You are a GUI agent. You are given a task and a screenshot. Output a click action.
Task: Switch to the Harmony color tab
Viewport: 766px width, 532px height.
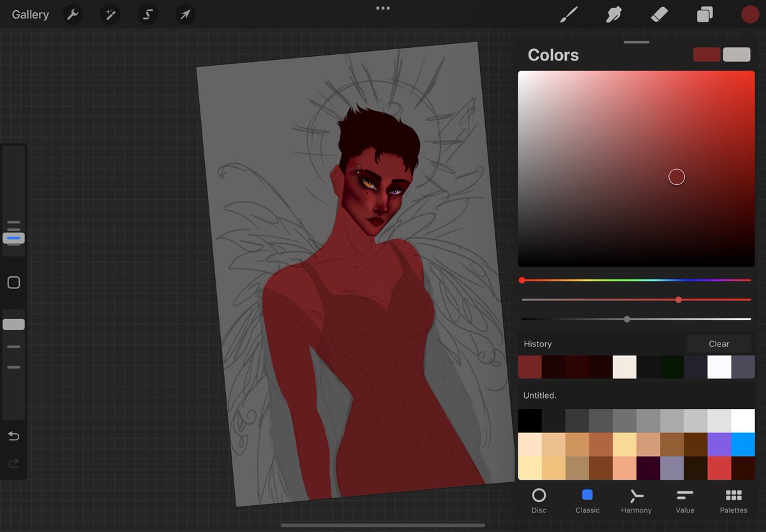point(636,501)
